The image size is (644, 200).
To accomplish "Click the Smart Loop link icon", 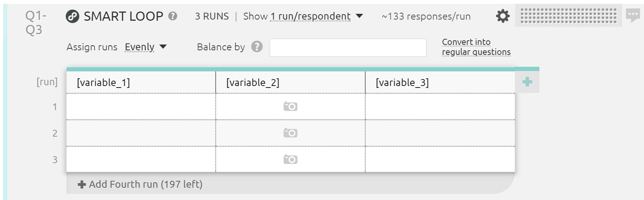I will [72, 17].
